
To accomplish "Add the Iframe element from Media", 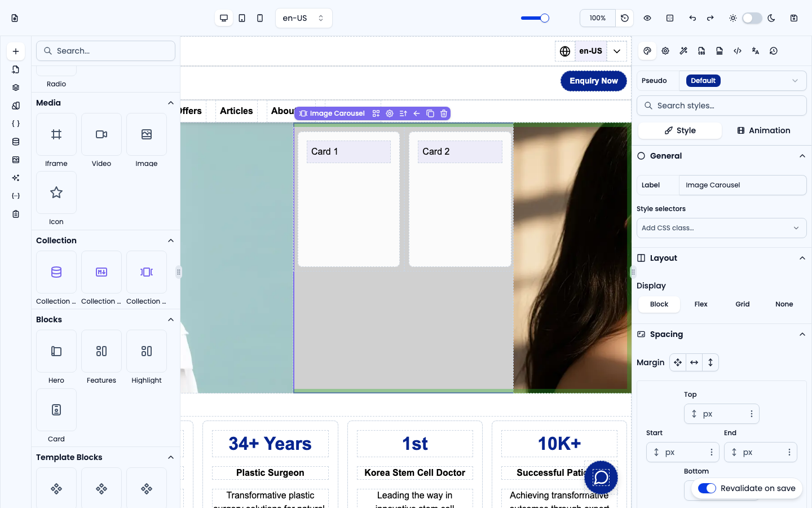I will [56, 134].
